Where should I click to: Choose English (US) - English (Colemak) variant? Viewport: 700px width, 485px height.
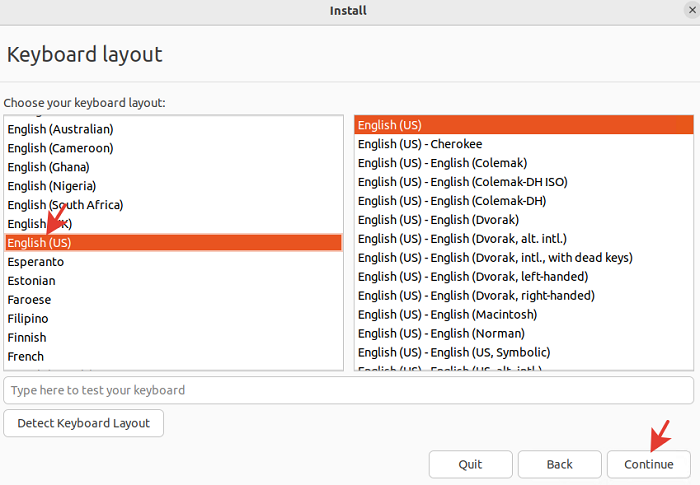(x=524, y=163)
